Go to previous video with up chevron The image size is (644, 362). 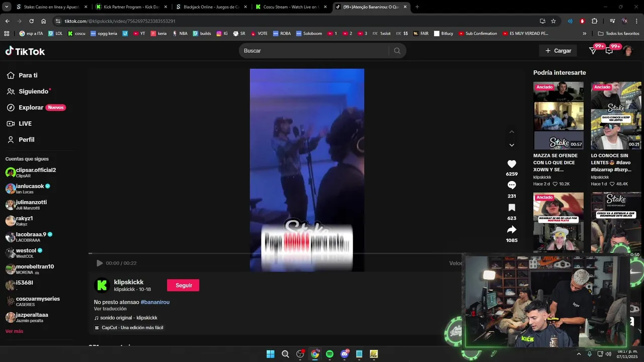[x=512, y=132]
